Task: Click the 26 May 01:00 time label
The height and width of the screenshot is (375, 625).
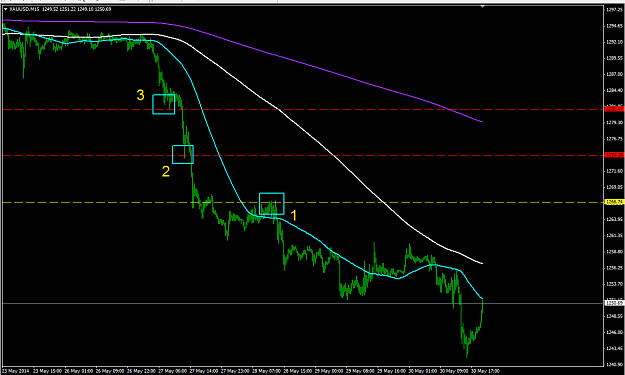Action: [79, 371]
